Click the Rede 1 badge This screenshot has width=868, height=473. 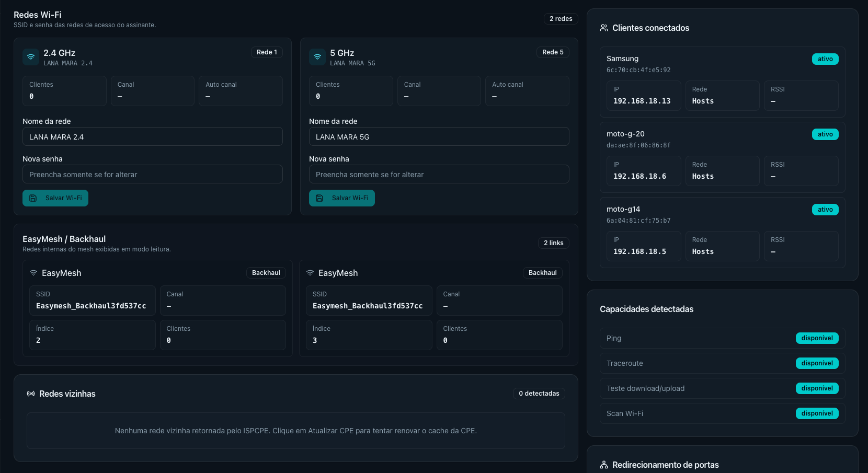click(267, 52)
